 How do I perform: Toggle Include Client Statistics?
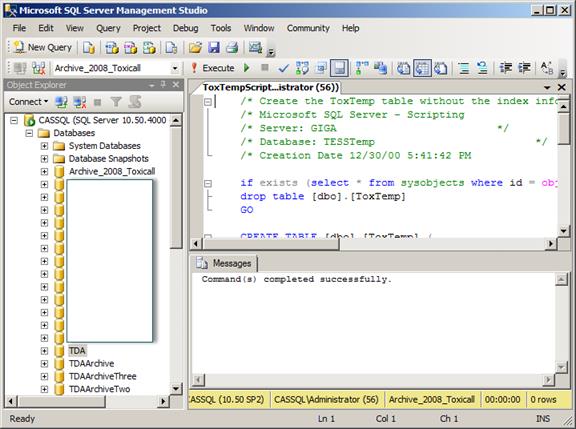point(380,68)
